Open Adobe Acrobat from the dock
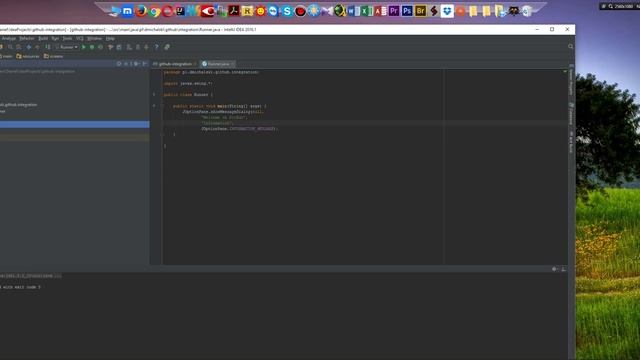640x360 pixels. point(234,11)
